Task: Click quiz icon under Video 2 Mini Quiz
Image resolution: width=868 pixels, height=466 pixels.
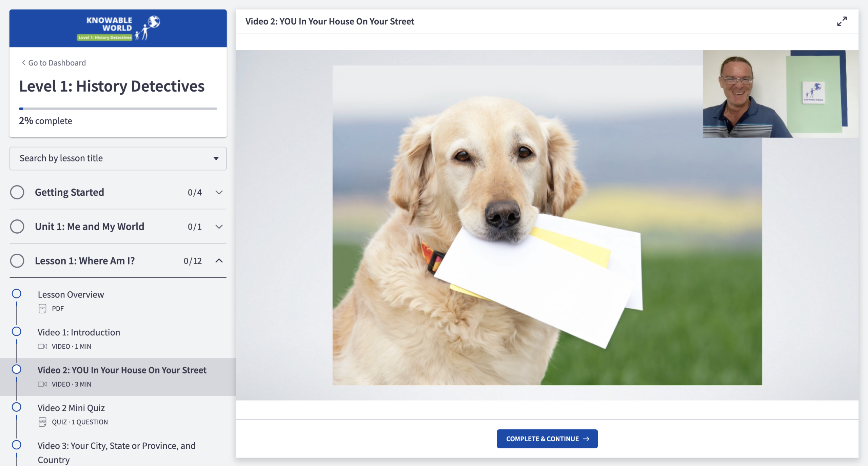Action: coord(42,422)
